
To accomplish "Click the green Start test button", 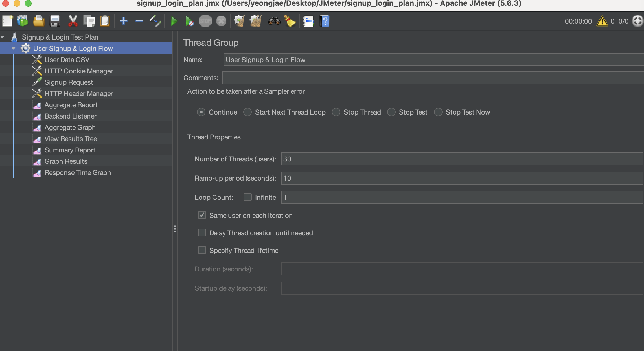I will 174,21.
